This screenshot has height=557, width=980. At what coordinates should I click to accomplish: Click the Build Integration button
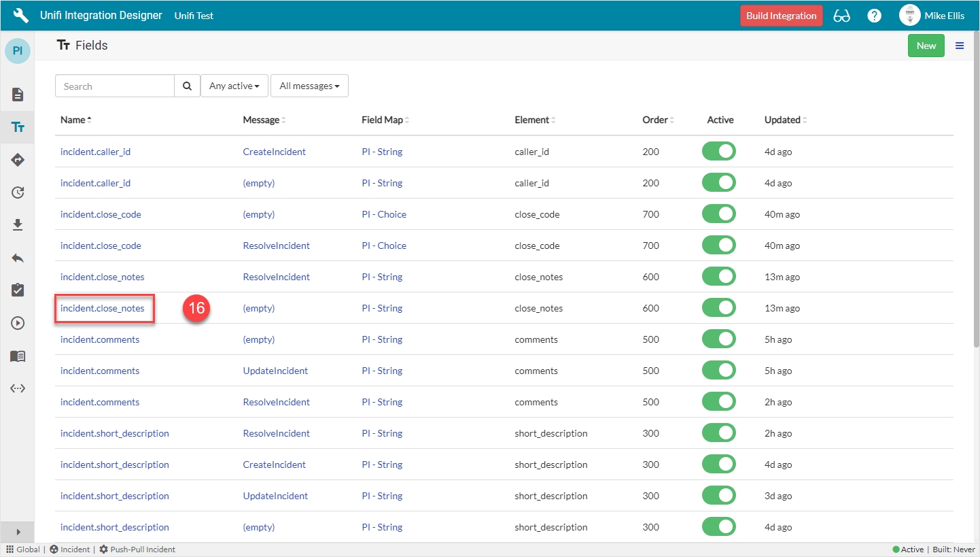pos(781,16)
